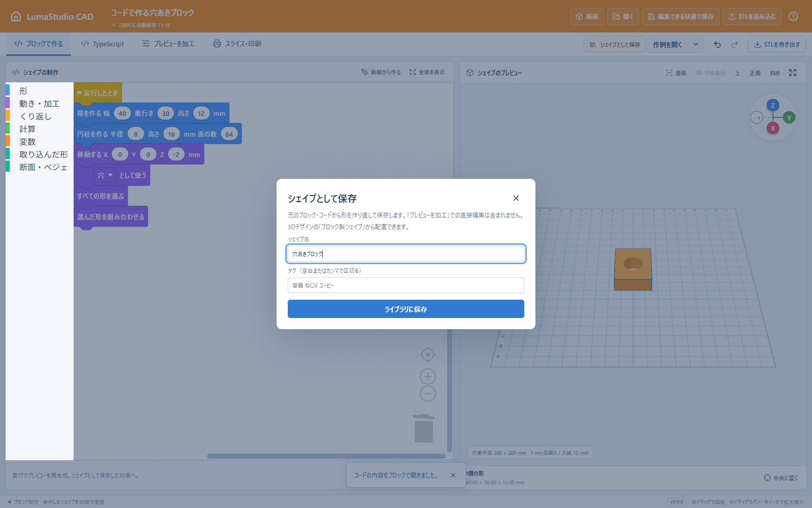This screenshot has height=508, width=812.
Task: Switch to the TypeScript tab
Action: click(x=102, y=44)
